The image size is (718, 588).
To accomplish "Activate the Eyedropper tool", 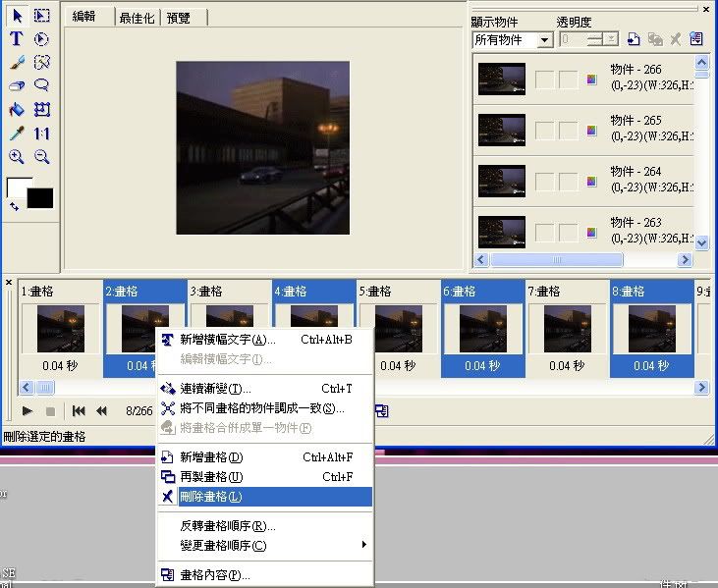I will pyautogui.click(x=17, y=134).
